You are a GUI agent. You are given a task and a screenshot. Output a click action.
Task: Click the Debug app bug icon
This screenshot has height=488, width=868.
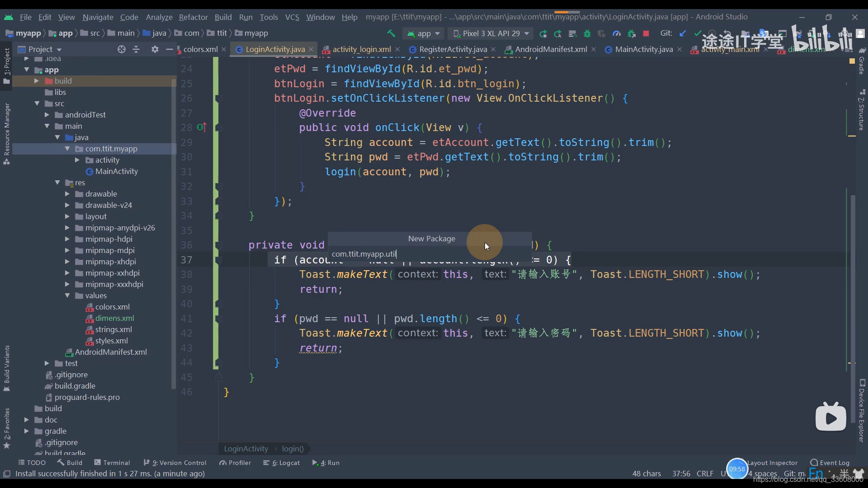pos(587,33)
